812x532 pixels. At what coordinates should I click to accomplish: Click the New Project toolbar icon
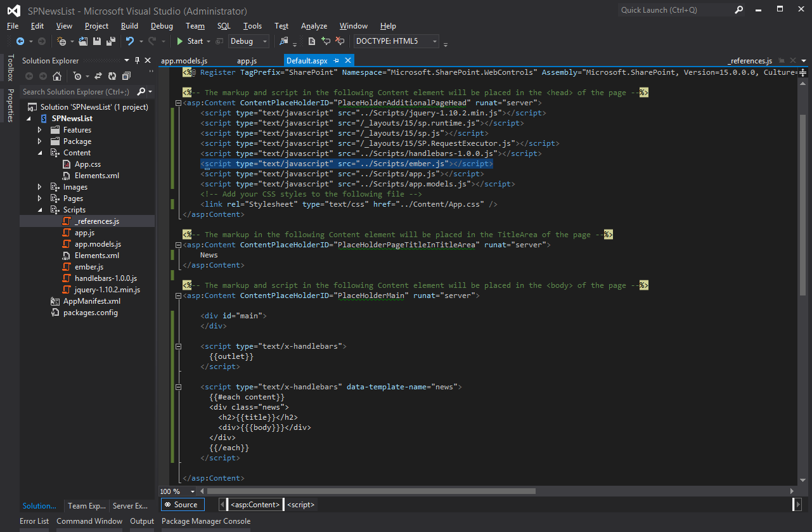[61, 41]
